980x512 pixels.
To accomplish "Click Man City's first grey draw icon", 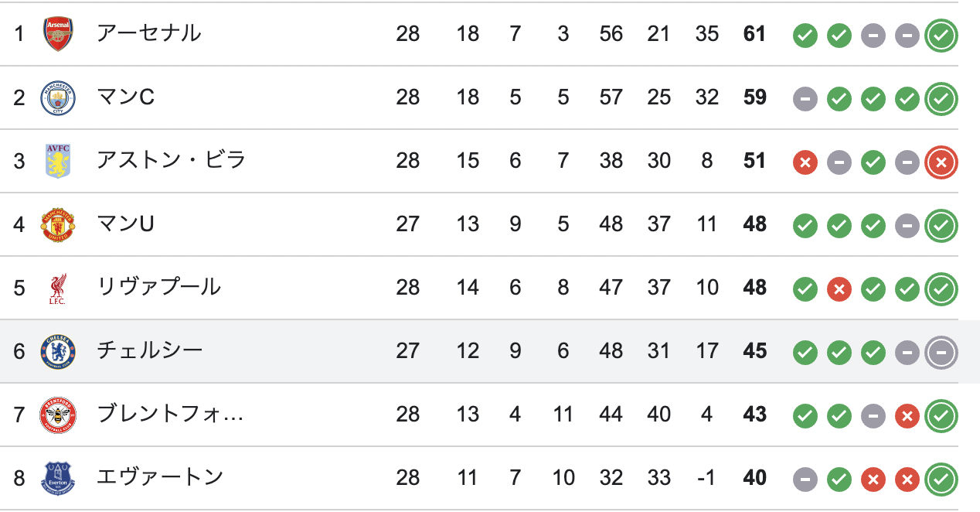I will point(805,99).
